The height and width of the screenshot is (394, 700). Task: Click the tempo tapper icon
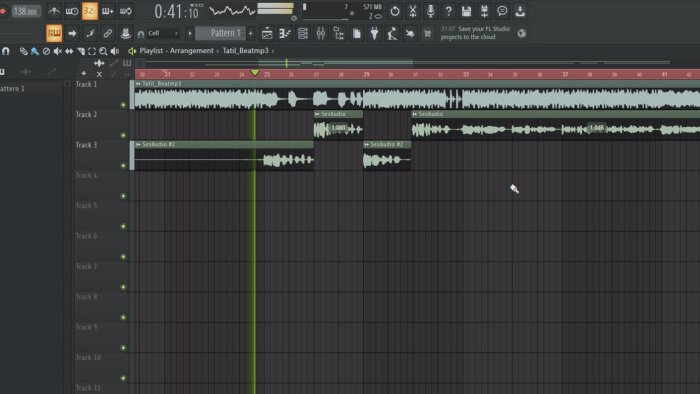[392, 33]
